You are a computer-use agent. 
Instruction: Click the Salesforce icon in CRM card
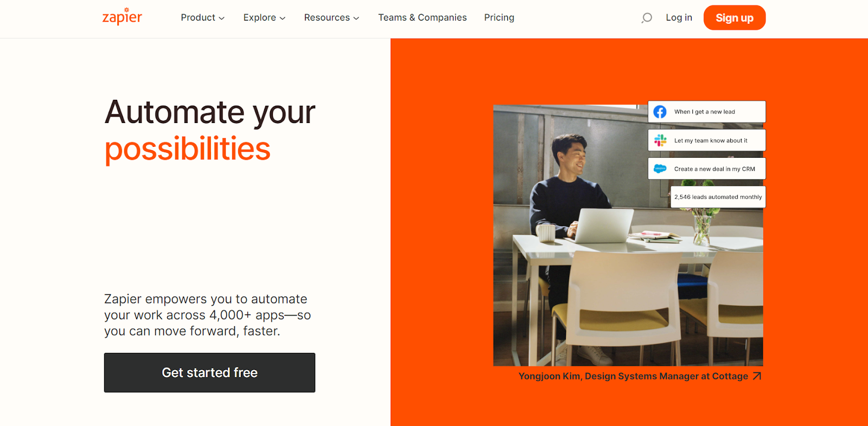click(x=660, y=169)
